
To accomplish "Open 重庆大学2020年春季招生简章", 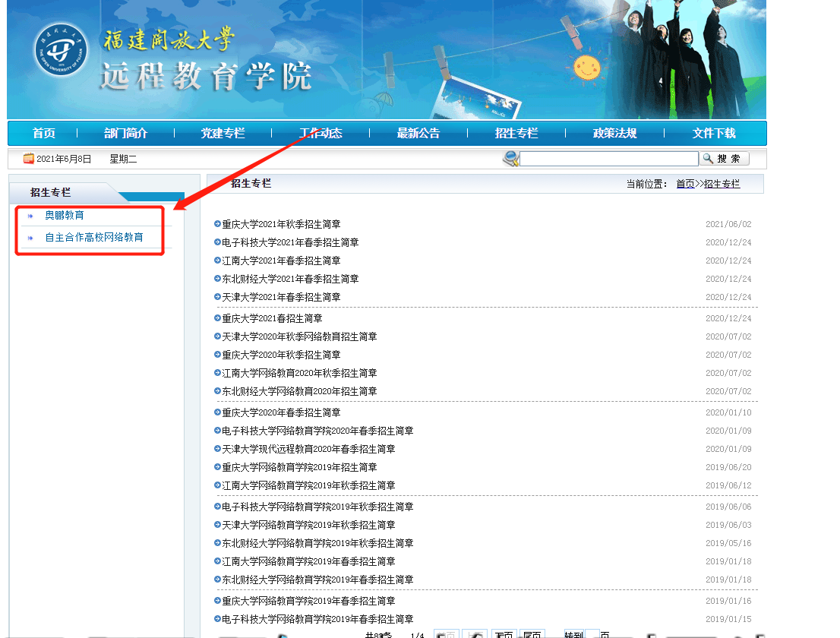I will point(281,412).
